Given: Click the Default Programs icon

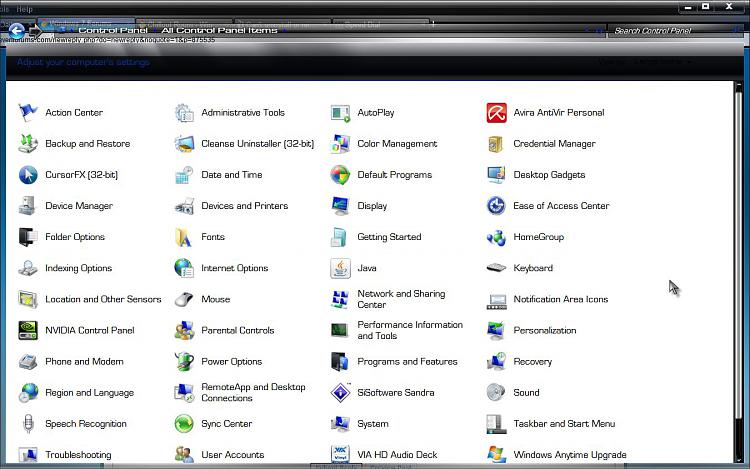Looking at the screenshot, I should point(340,175).
